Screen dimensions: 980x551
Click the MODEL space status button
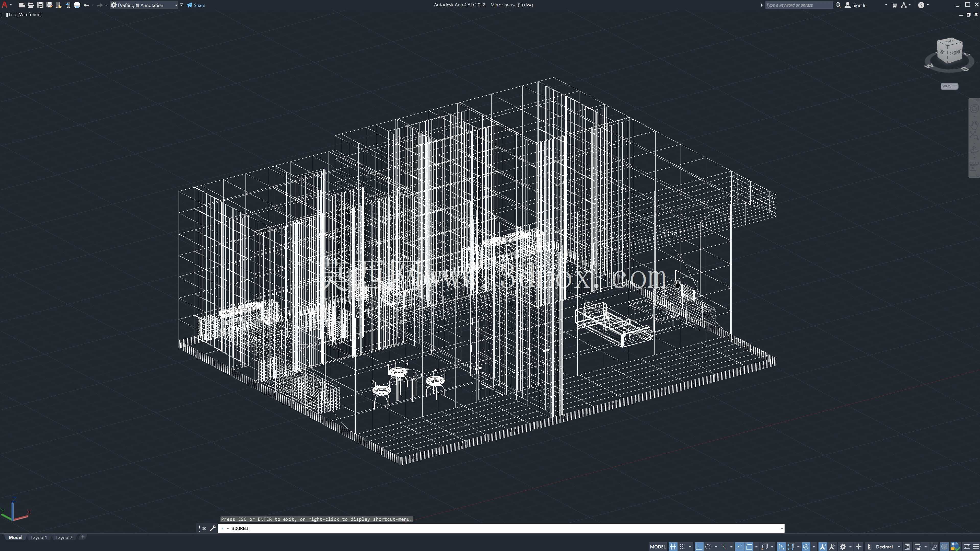(658, 546)
